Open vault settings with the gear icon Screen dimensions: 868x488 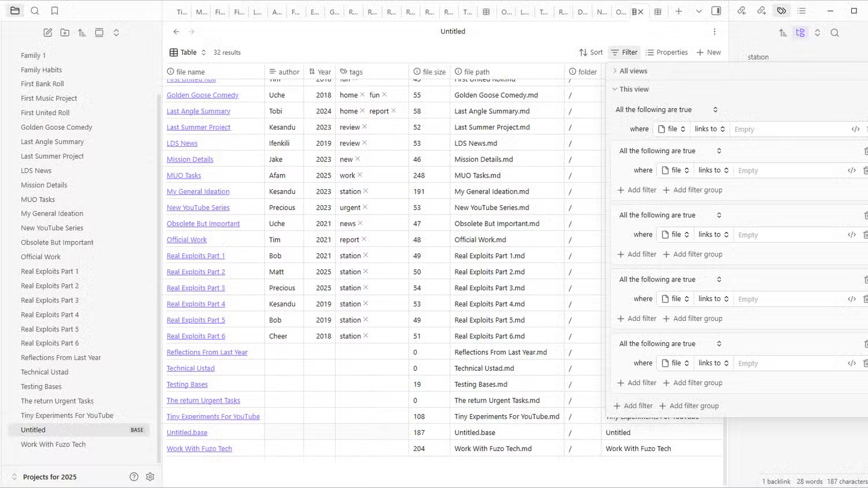(x=150, y=477)
